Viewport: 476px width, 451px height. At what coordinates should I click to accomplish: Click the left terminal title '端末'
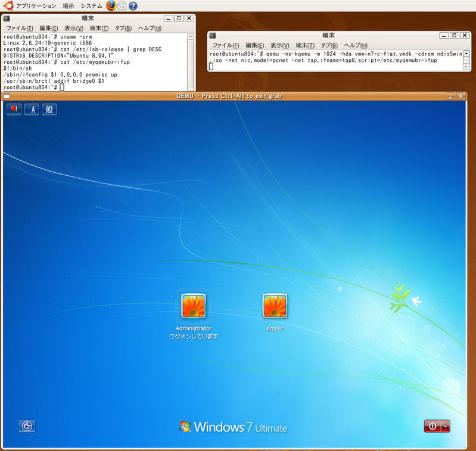pos(88,18)
